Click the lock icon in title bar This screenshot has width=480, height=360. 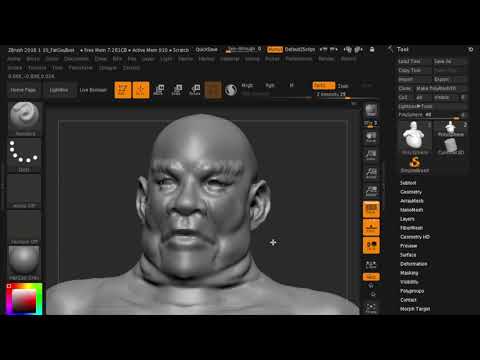[372, 50]
